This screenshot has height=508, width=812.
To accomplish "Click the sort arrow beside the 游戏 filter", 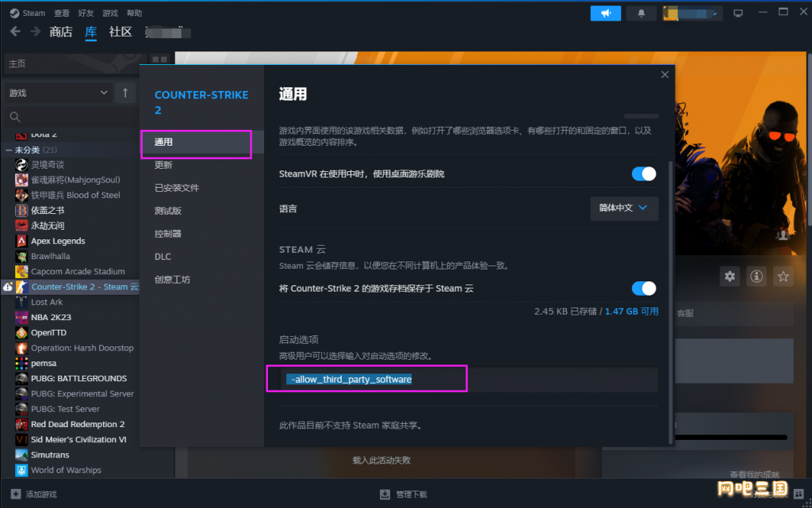I will point(125,93).
